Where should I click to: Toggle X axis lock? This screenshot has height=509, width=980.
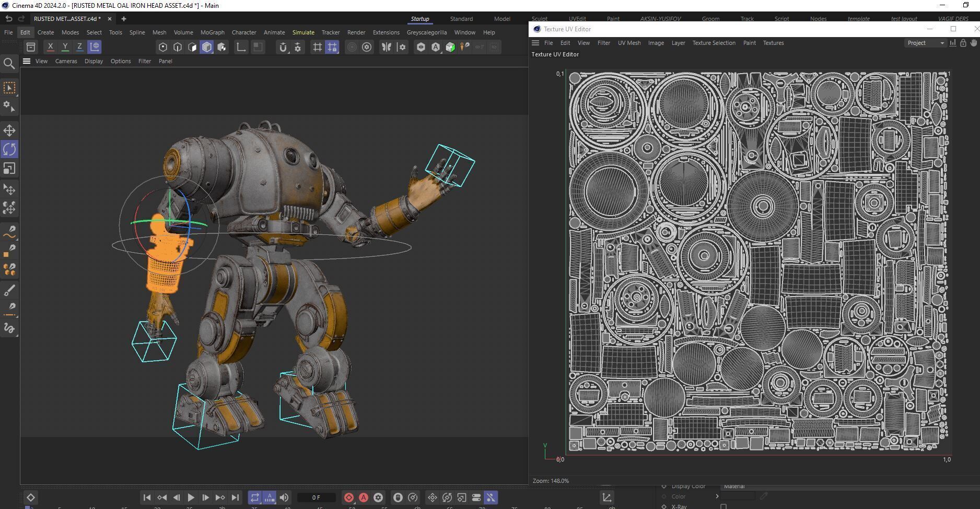(50, 47)
